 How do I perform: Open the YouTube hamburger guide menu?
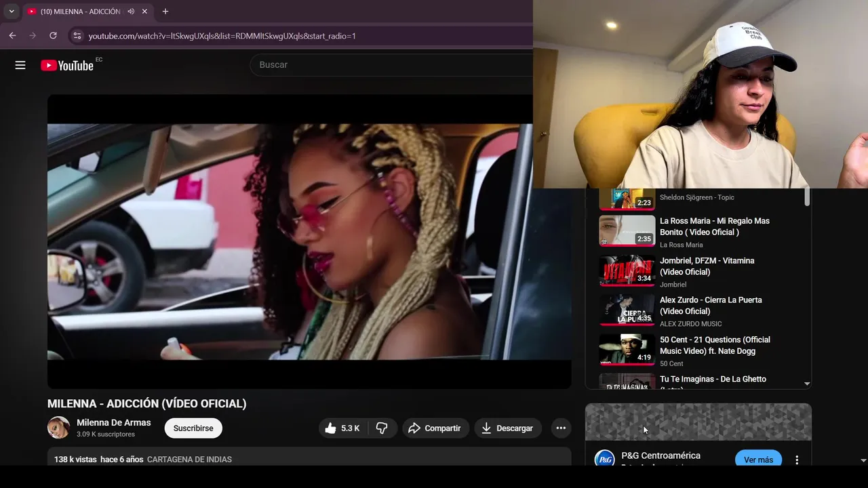coord(20,65)
